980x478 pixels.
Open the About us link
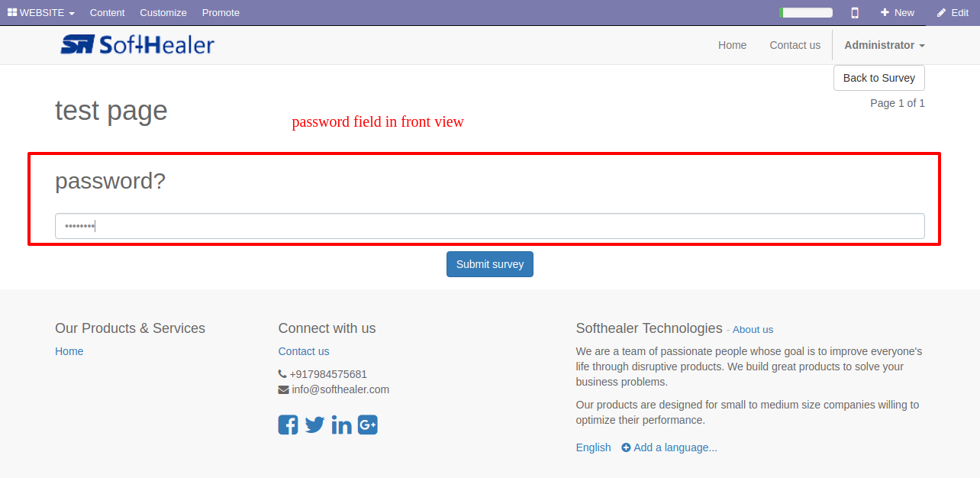click(x=753, y=330)
